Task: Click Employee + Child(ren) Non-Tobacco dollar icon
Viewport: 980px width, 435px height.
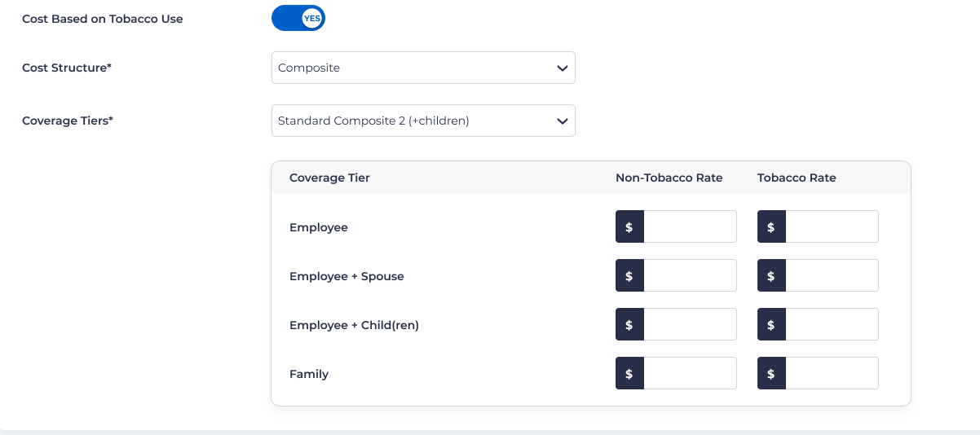Action: (629, 325)
